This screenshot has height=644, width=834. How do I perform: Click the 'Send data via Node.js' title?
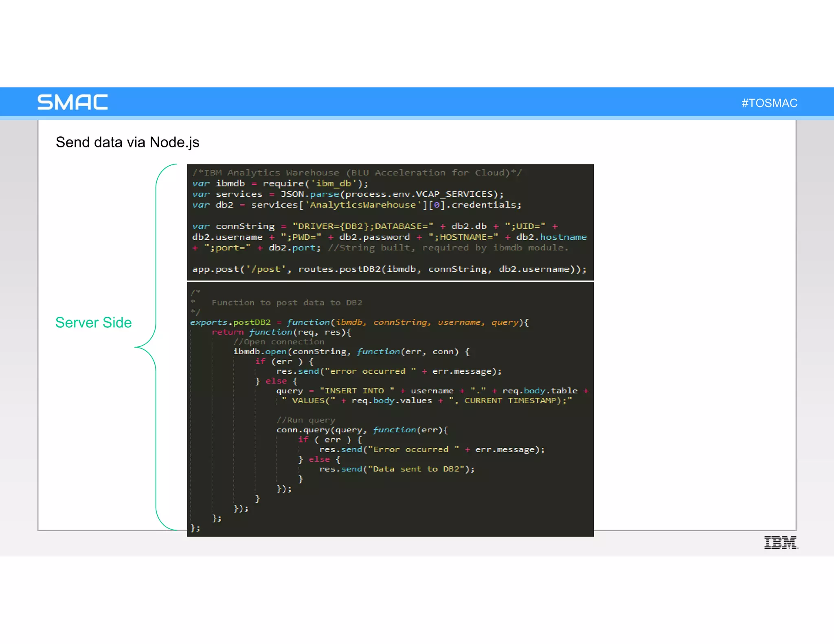point(127,142)
